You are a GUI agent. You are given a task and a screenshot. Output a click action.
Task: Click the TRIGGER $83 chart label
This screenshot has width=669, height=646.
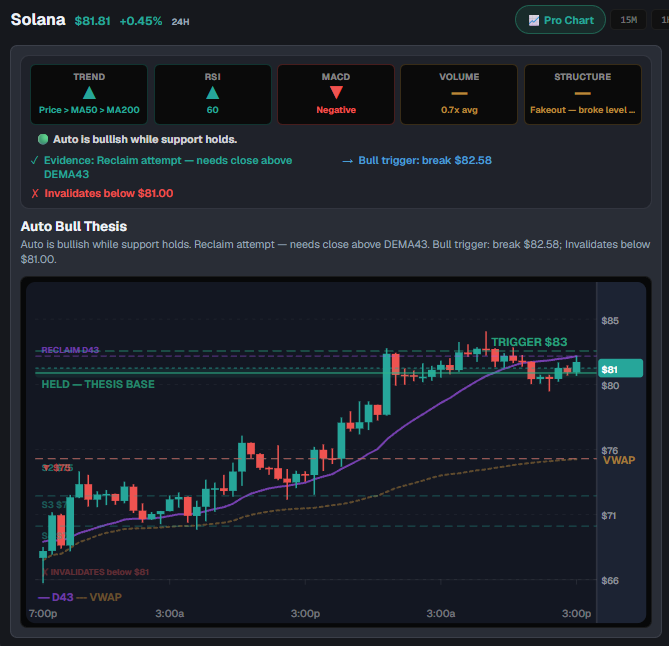(x=529, y=342)
